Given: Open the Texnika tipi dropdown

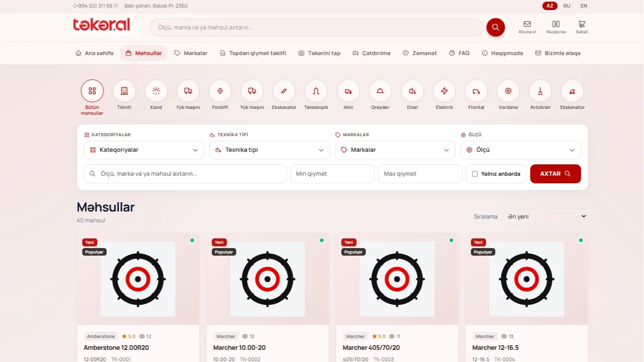Looking at the screenshot, I should (269, 150).
